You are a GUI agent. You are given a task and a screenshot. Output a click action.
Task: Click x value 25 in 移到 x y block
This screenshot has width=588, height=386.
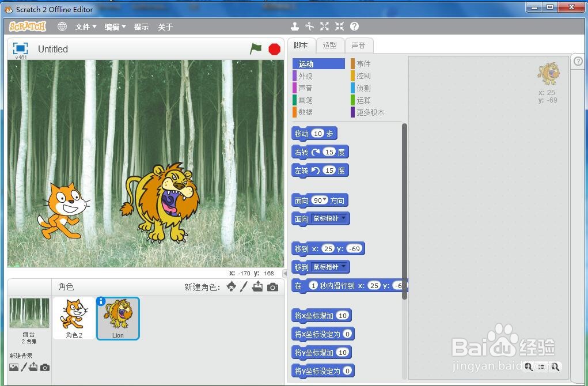[328, 249]
